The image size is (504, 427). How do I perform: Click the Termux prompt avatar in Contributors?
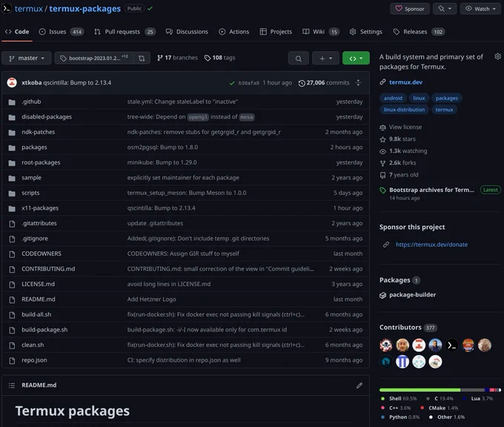pyautogui.click(x=451, y=345)
